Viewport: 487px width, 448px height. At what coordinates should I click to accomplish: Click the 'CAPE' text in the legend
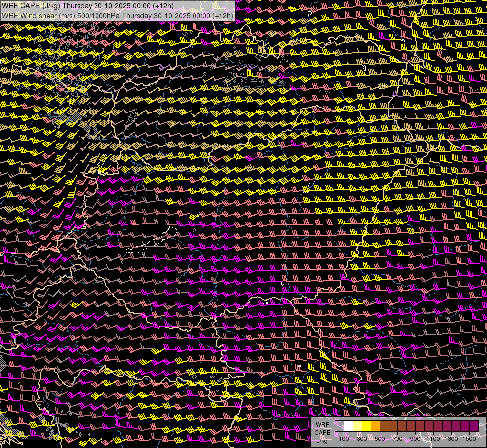[x=322, y=432]
